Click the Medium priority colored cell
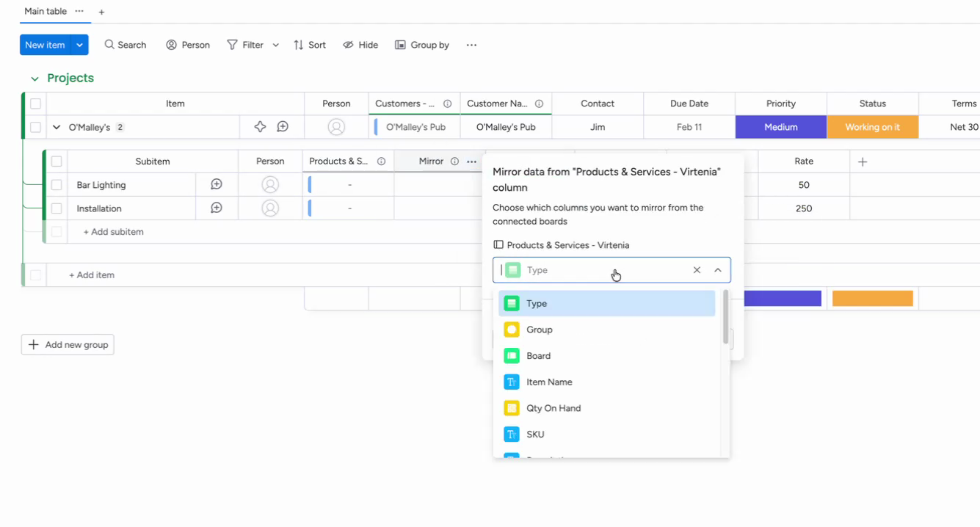Viewport: 980px width, 527px height. tap(780, 126)
